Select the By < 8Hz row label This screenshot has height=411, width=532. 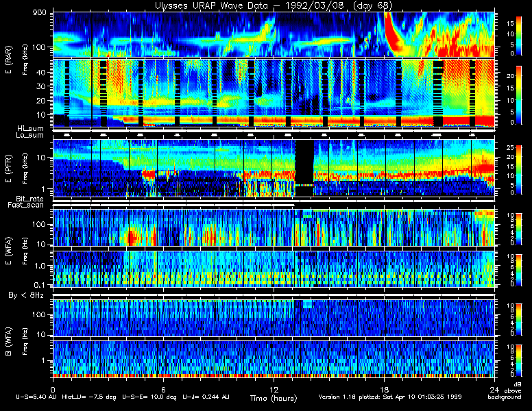tap(26, 296)
